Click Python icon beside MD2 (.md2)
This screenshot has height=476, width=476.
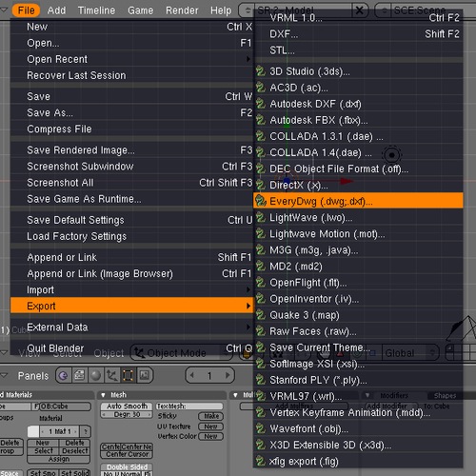[261, 266]
